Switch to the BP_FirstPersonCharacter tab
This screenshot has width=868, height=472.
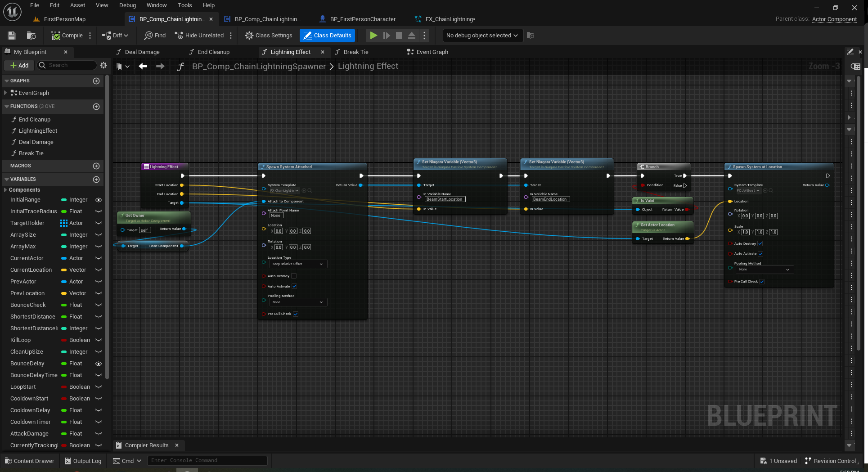click(363, 19)
